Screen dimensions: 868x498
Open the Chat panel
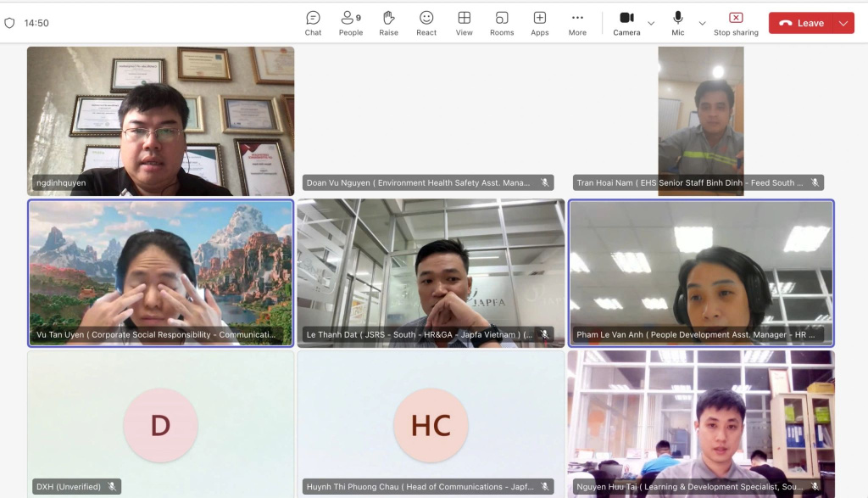313,23
